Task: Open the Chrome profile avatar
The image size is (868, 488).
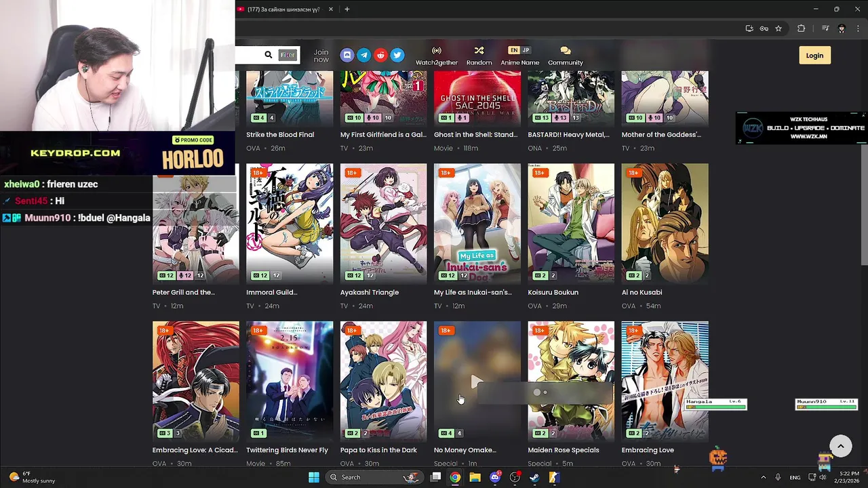Action: (842, 28)
